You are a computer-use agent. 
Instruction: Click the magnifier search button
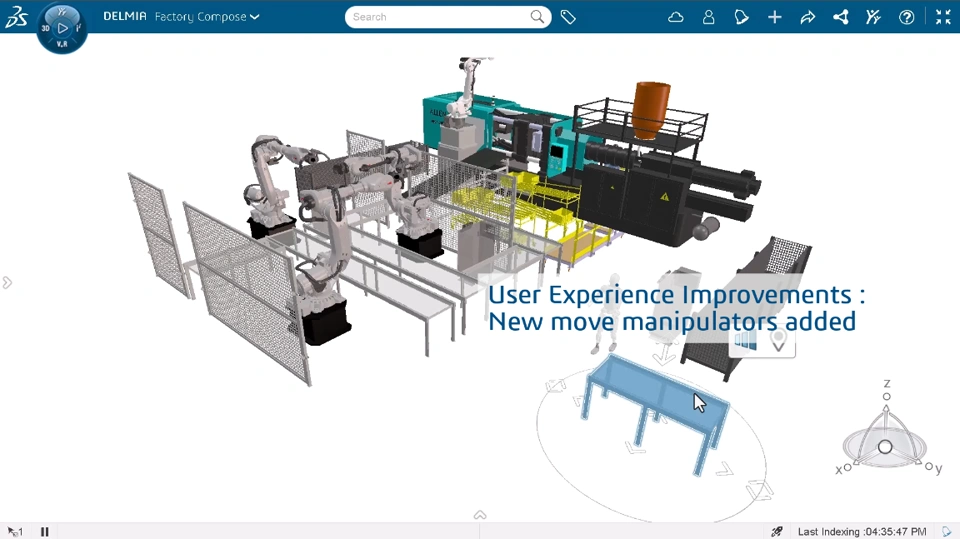pos(537,17)
